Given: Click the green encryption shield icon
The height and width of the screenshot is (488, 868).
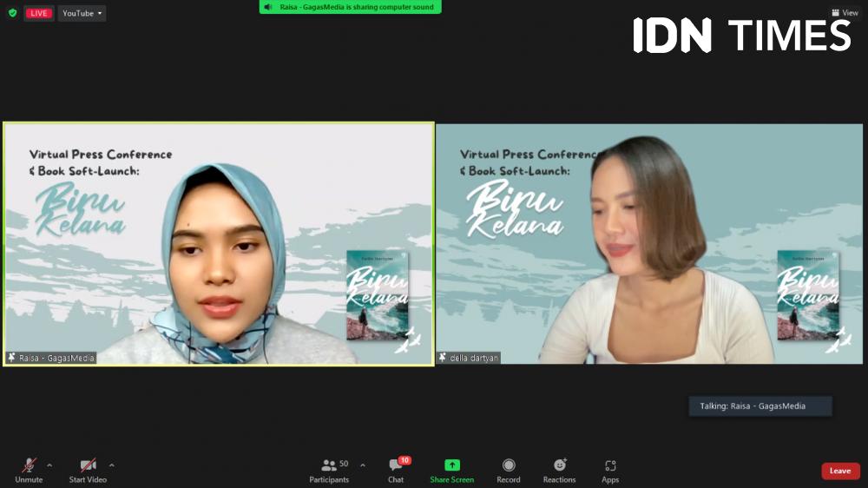Looking at the screenshot, I should (13, 13).
